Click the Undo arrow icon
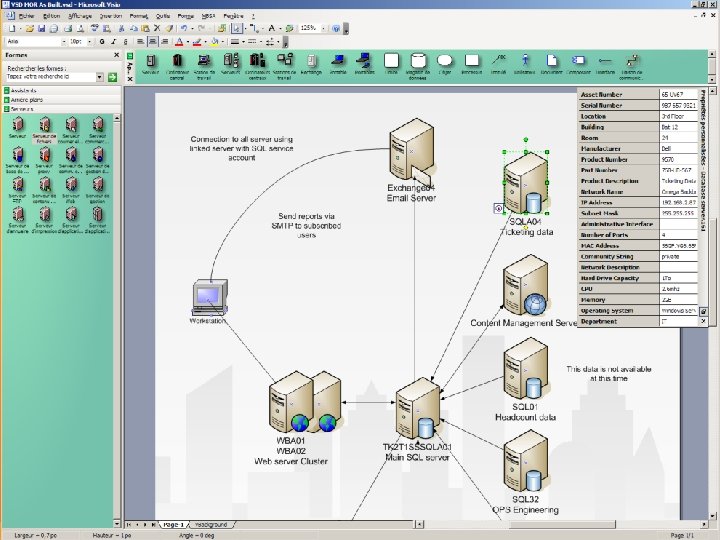Image resolution: width=720 pixels, height=540 pixels. pos(184,28)
